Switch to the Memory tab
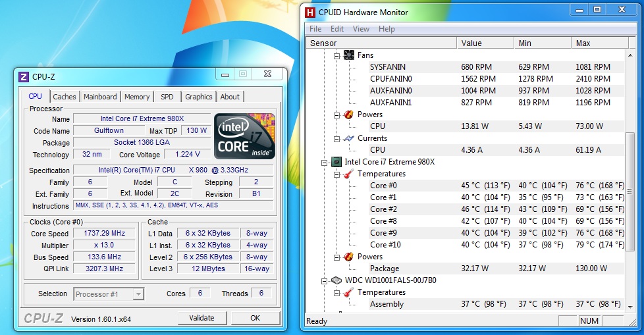Image resolution: width=644 pixels, height=335 pixels. (x=137, y=97)
